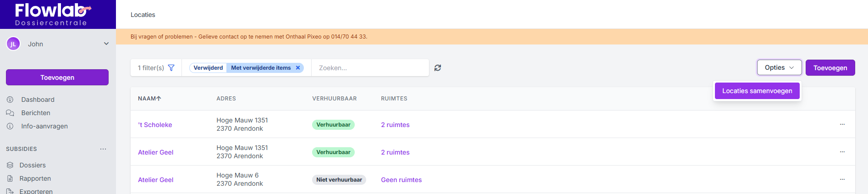Select 'Locaties samenvoegen' menu option
The image size is (868, 194).
pos(757,91)
